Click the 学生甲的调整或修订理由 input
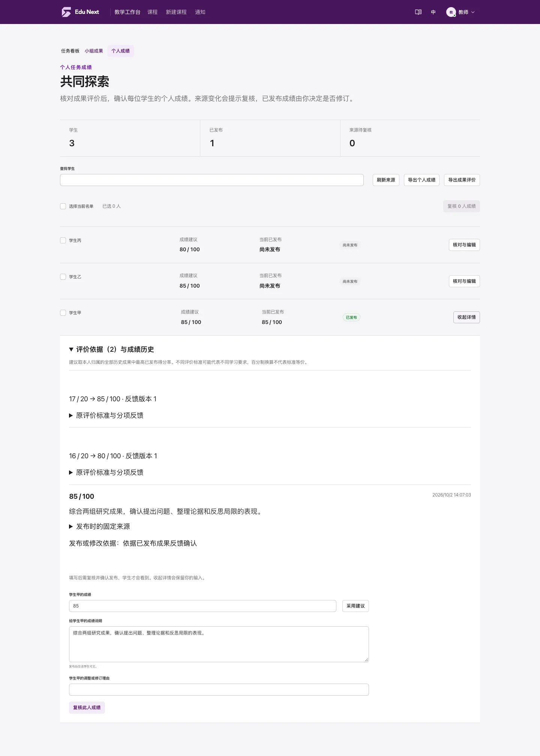 [x=219, y=690]
